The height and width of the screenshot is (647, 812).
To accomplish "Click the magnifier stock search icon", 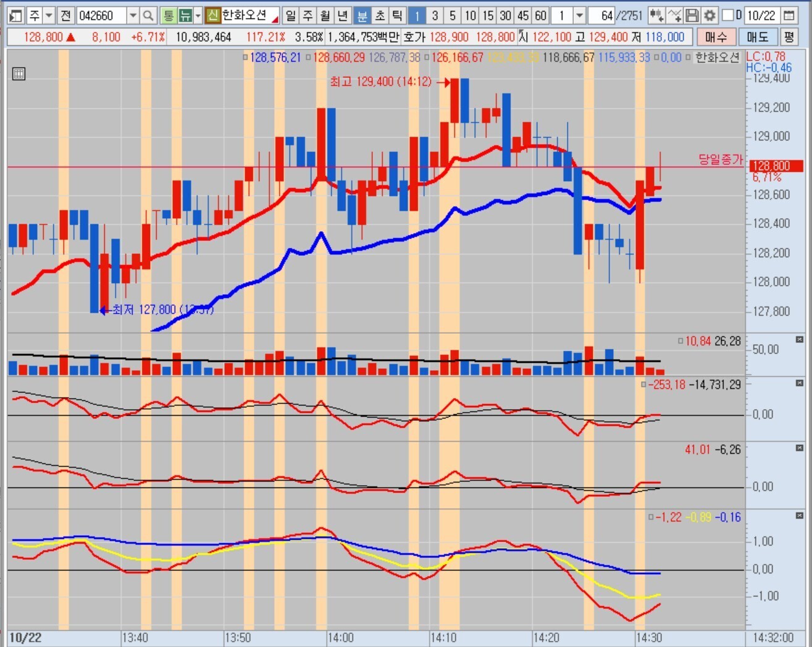I will point(148,15).
